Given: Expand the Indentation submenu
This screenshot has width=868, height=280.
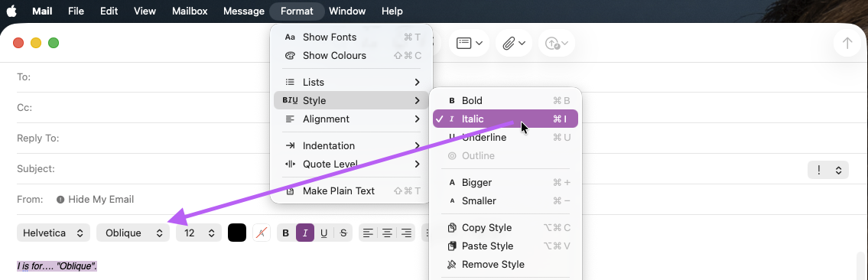Looking at the screenshot, I should click(353, 145).
